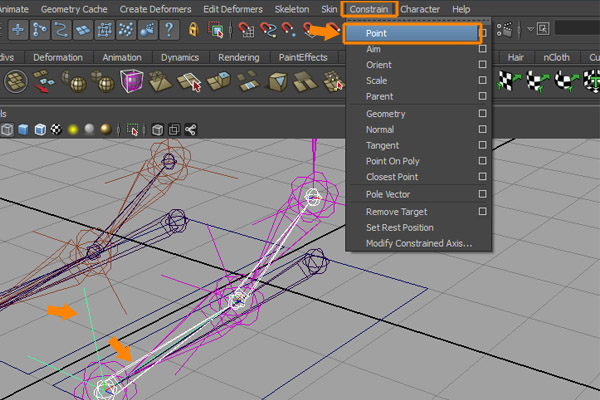Click the purple cube shelf icon

pyautogui.click(x=131, y=81)
